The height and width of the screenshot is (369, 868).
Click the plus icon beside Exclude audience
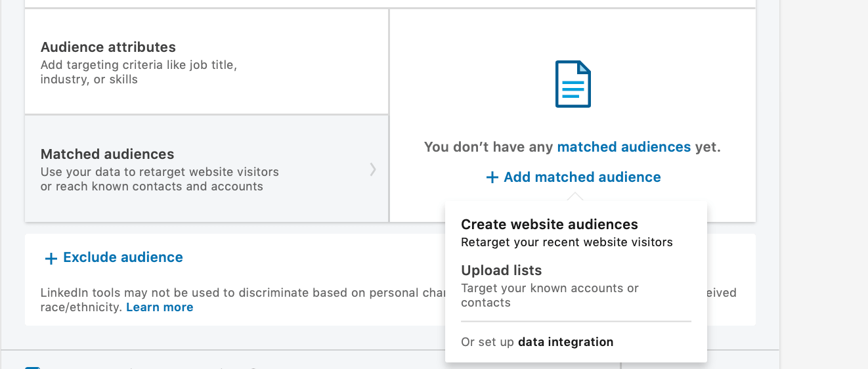[51, 258]
